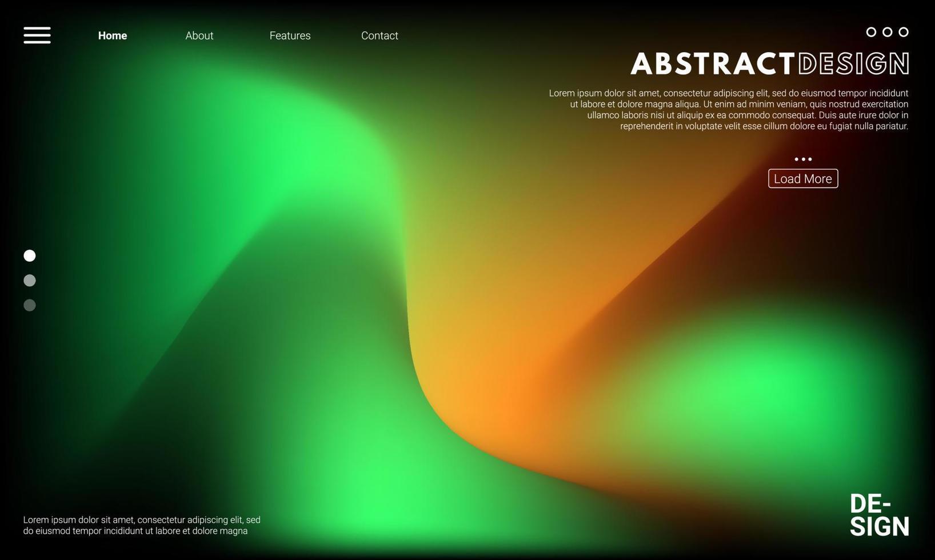The image size is (935, 560).
Task: Go to the Home nav item
Action: (113, 35)
